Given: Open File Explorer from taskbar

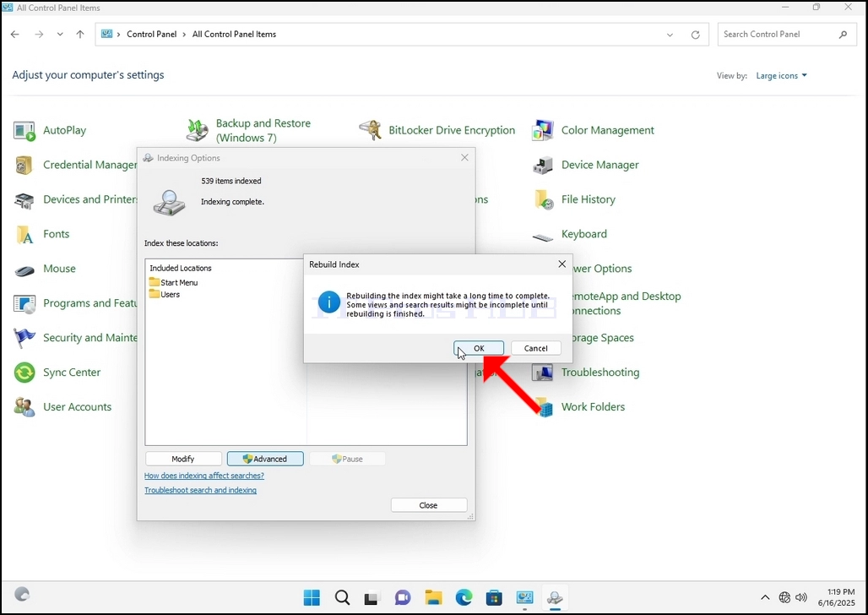Looking at the screenshot, I should (433, 598).
